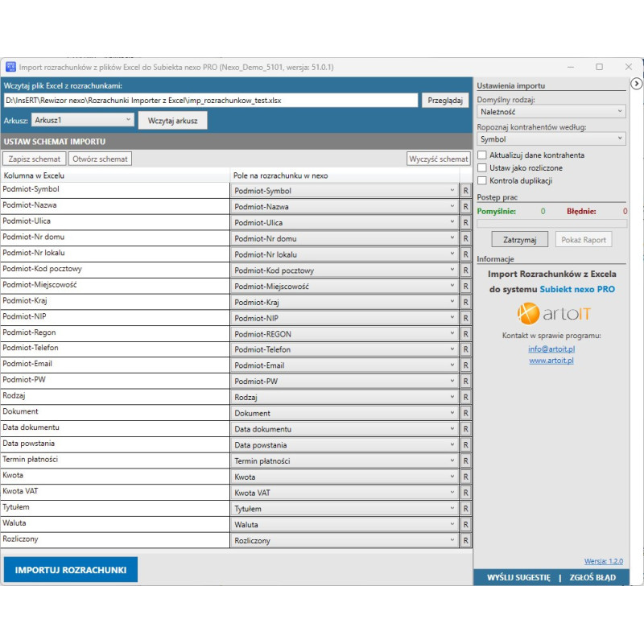
Task: Open the Arkusz sheet dropdown
Action: point(83,120)
